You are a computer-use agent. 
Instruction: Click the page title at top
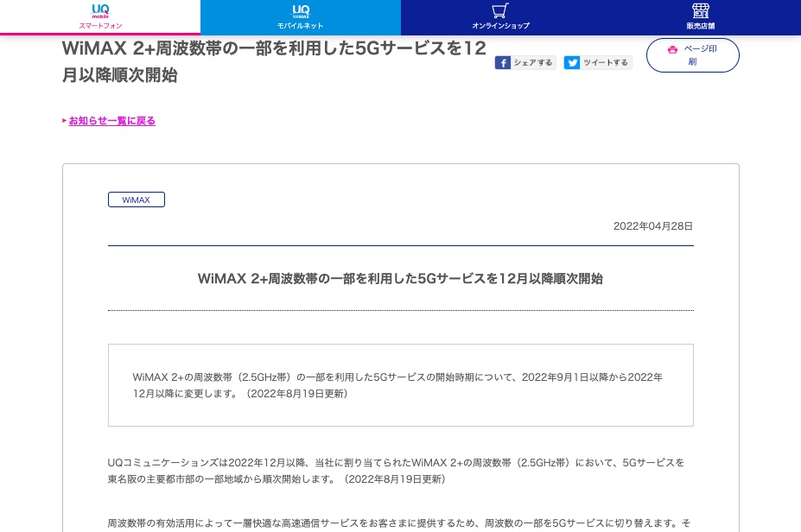pyautogui.click(x=274, y=61)
